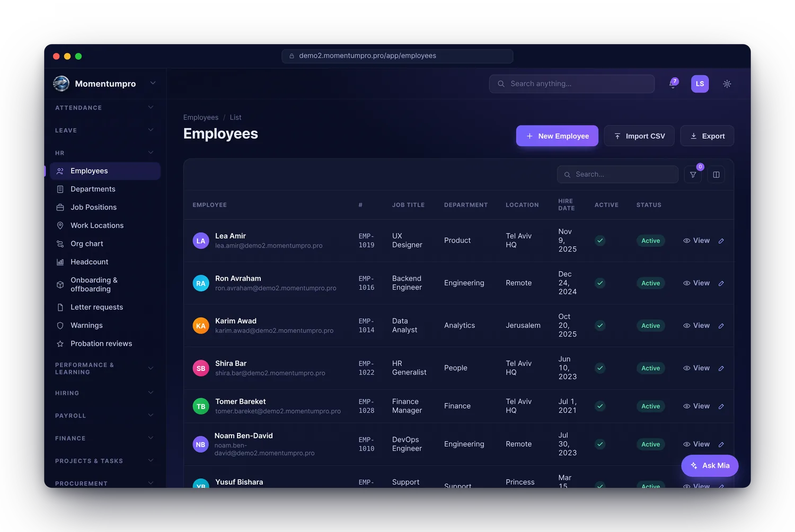View Tomer Bareket's profile

pos(696,406)
